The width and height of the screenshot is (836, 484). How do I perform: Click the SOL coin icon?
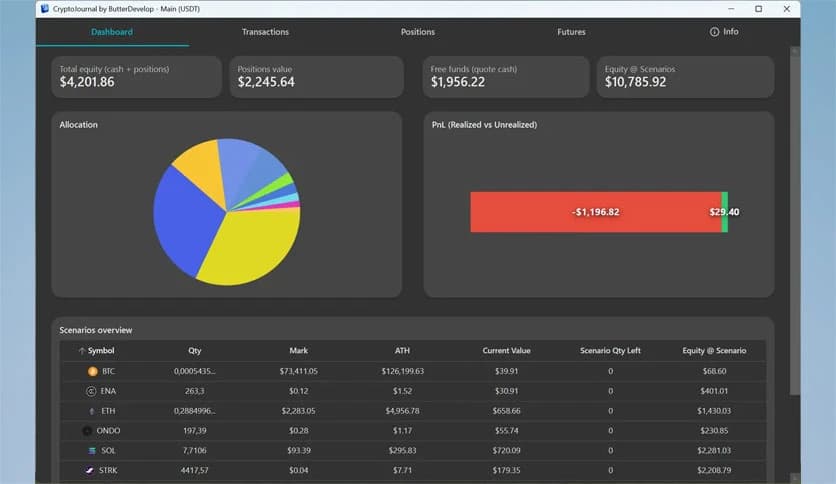(x=92, y=451)
